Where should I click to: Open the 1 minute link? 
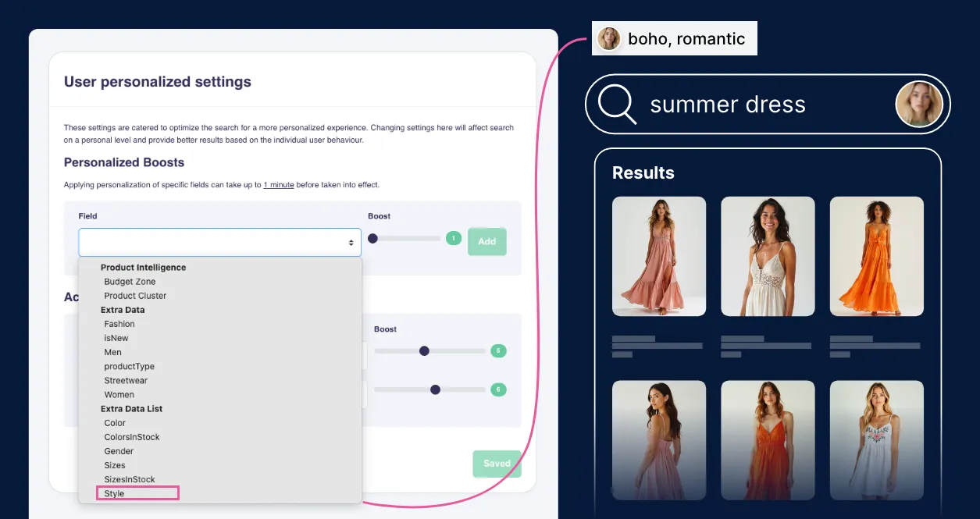[x=279, y=185]
